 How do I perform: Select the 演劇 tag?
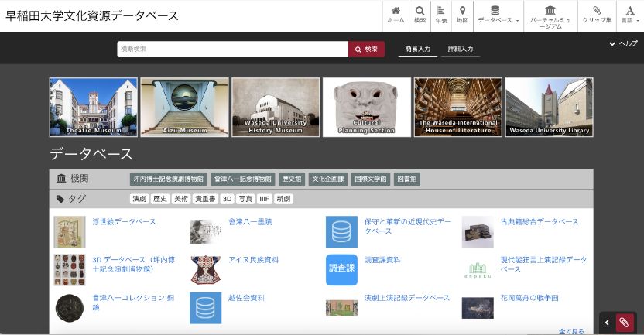pos(139,199)
